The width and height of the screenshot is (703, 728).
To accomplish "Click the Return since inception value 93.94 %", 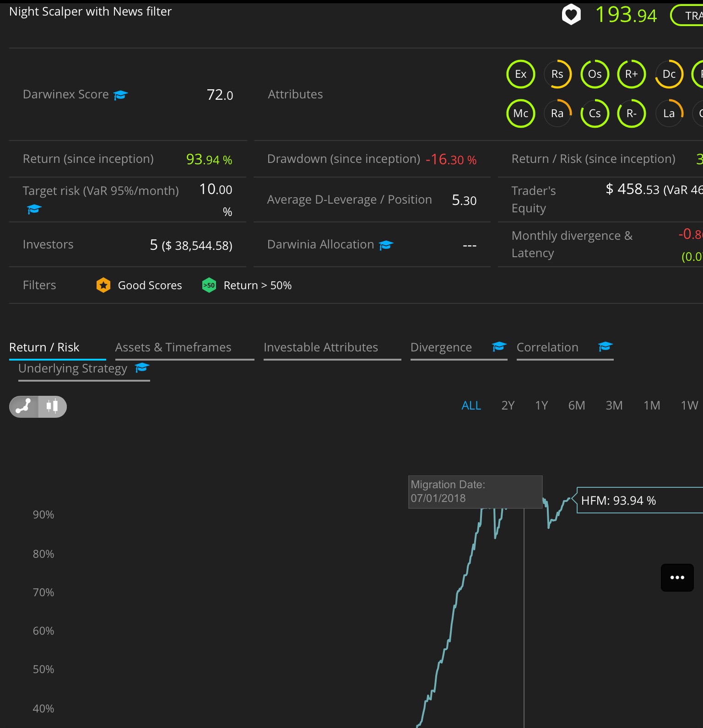I will click(x=209, y=159).
